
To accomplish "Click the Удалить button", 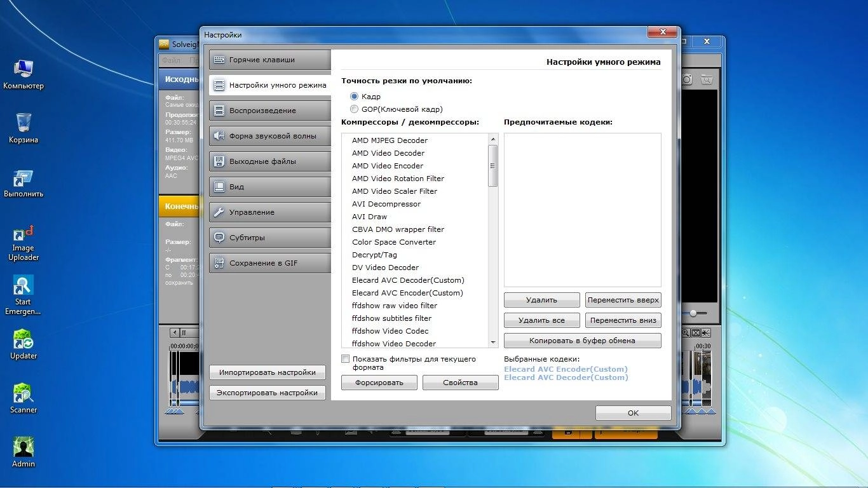I will 541,300.
